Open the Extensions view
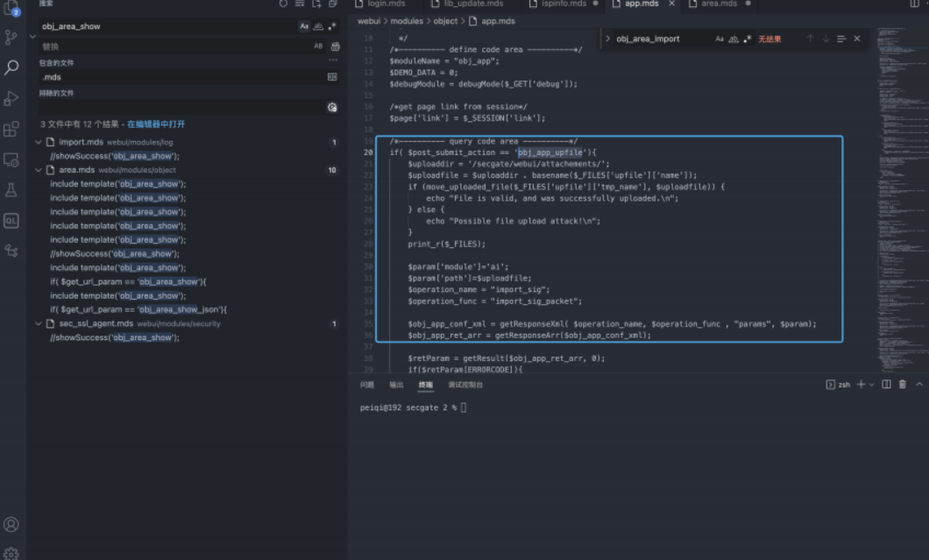 tap(11, 129)
